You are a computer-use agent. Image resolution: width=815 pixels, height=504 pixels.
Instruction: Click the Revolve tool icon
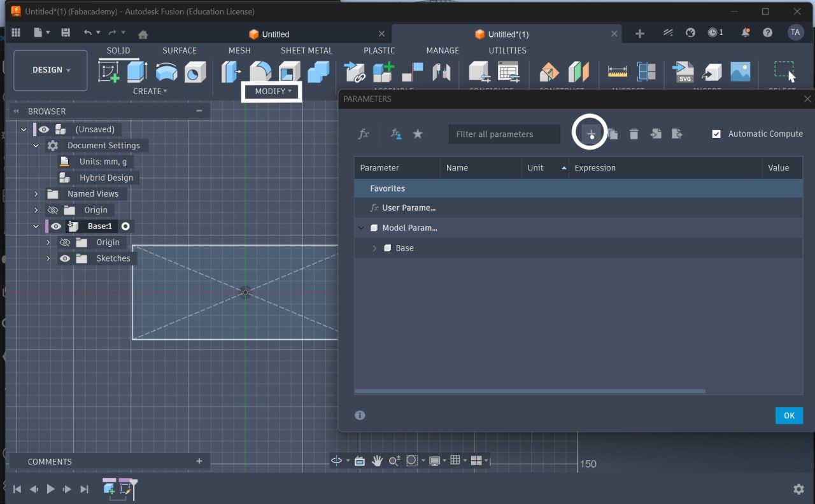166,72
